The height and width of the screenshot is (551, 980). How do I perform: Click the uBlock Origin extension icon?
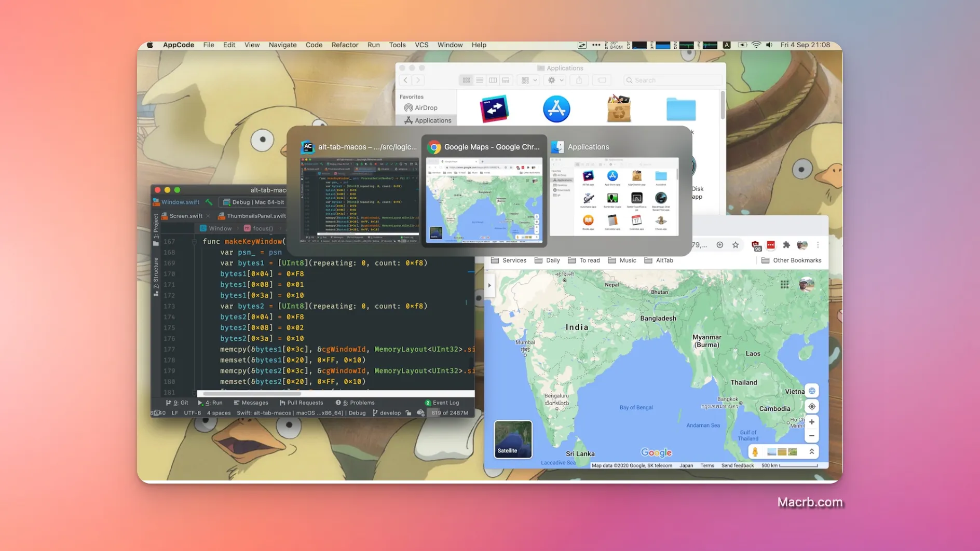tap(756, 245)
